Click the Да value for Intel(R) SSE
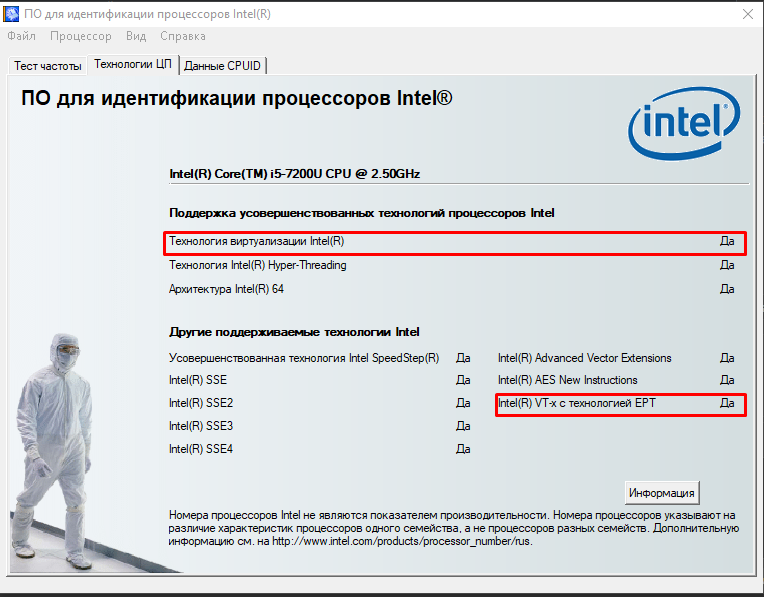The width and height of the screenshot is (764, 597). click(463, 380)
